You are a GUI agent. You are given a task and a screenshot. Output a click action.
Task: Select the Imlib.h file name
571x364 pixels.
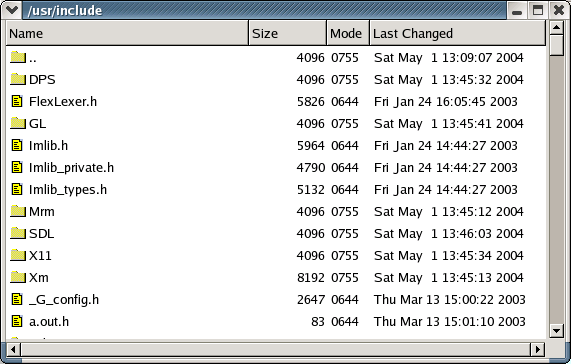tap(48, 146)
